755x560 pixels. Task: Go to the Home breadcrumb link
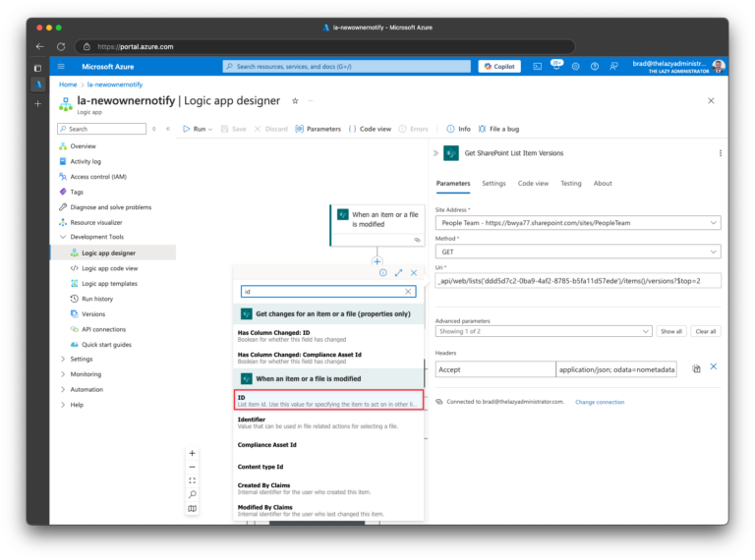click(68, 84)
